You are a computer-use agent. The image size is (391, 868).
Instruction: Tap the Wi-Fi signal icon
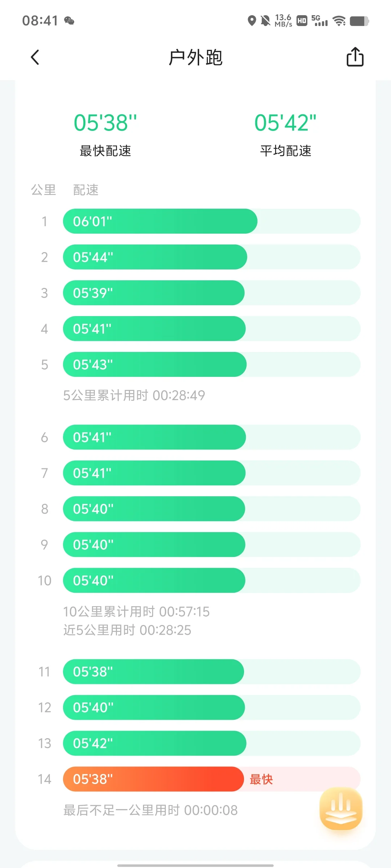click(x=339, y=21)
